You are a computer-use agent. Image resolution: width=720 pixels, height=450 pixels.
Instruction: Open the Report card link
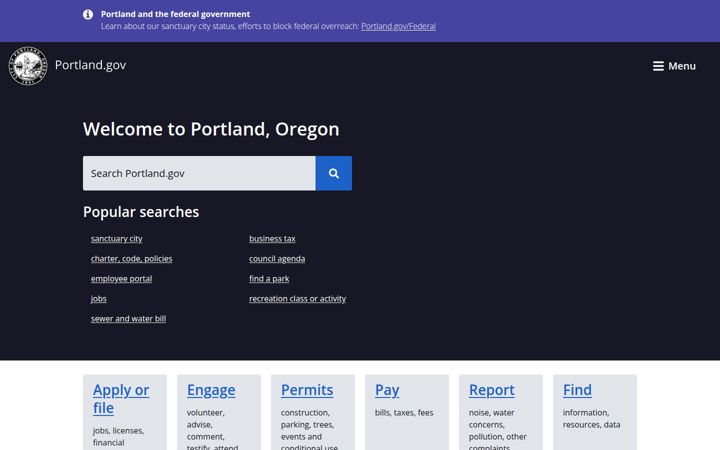492,390
